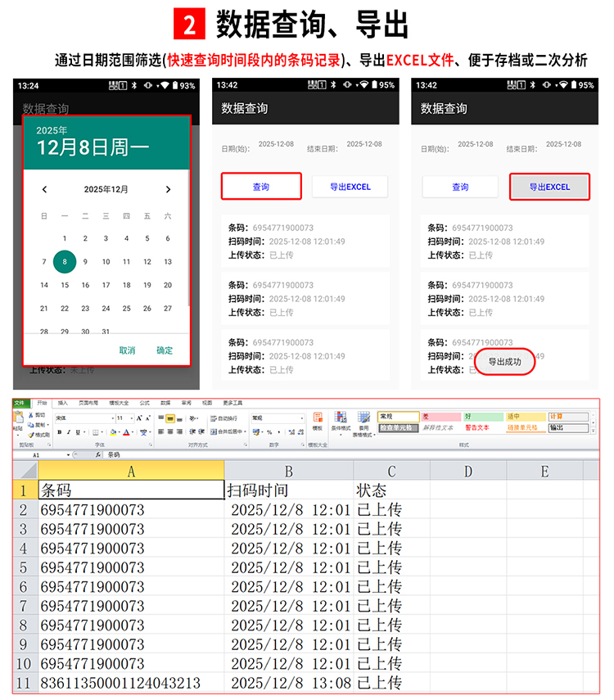The height and width of the screenshot is (700, 614).
Task: Click the Format Painter (格式刷) icon
Action: point(38,435)
